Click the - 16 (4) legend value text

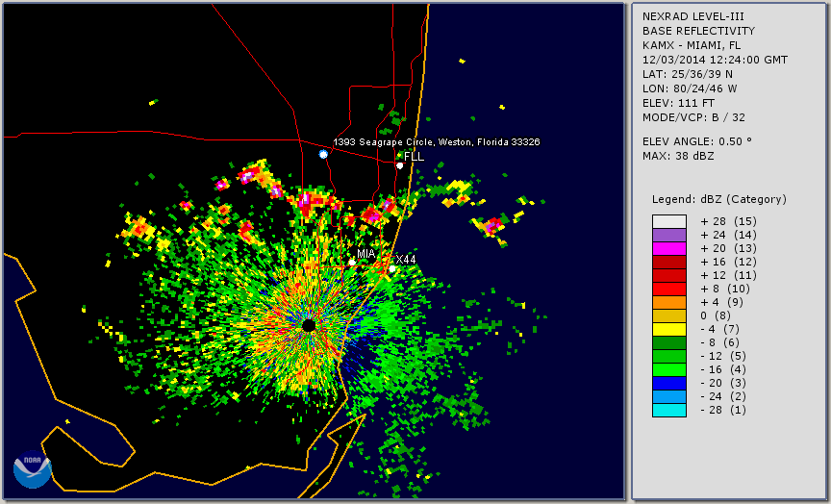pos(723,370)
